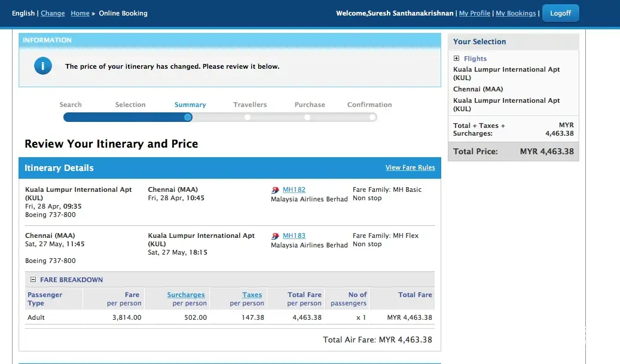
Task: Return to the Selection step
Action: 130,105
